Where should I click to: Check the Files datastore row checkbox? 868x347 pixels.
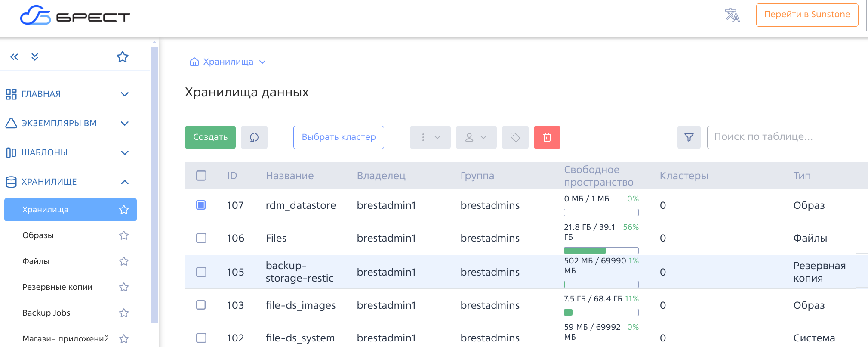coord(201,238)
